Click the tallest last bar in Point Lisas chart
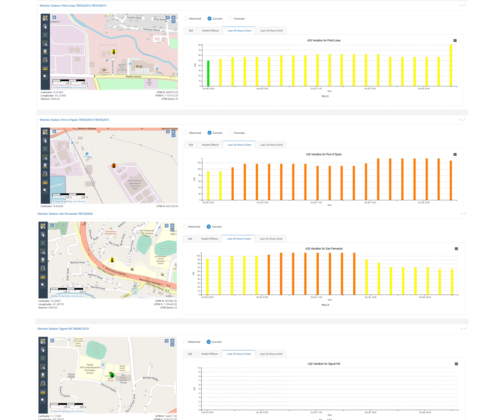 point(451,65)
